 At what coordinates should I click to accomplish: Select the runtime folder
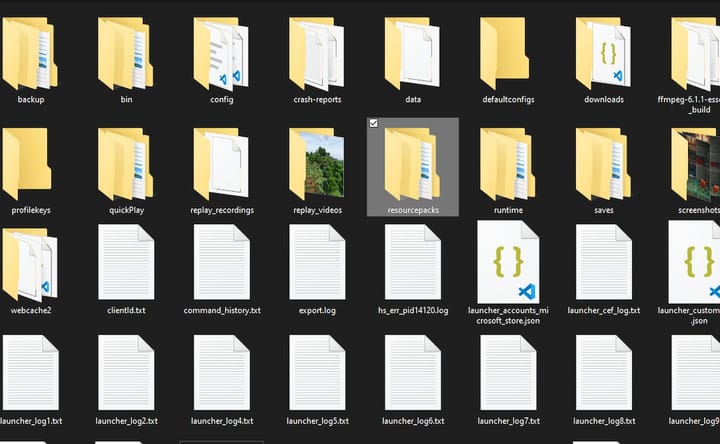click(508, 163)
